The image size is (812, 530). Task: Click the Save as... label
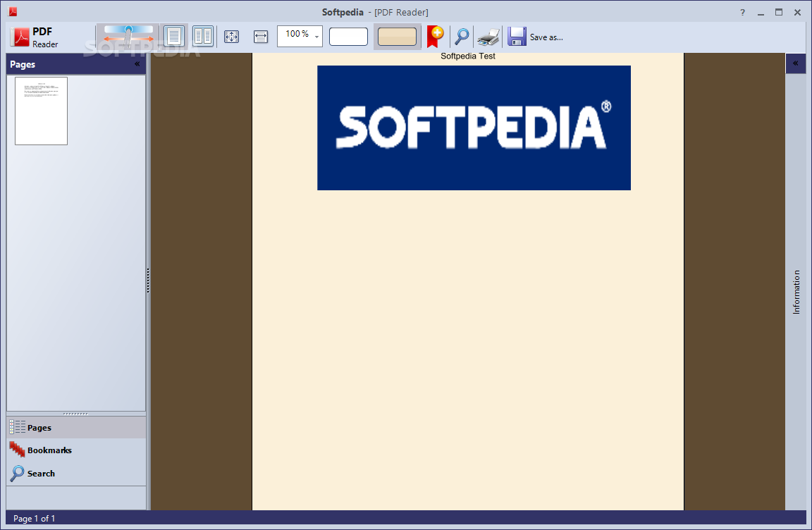pyautogui.click(x=546, y=37)
